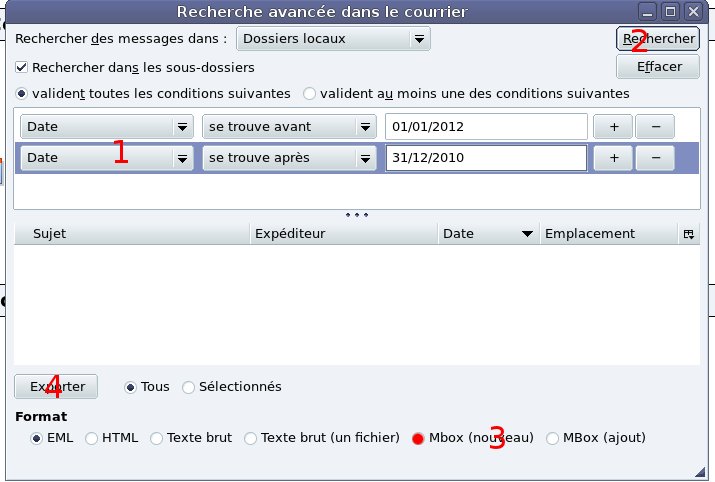This screenshot has width=715, height=482.
Task: Click the Exporter button
Action: tap(56, 387)
